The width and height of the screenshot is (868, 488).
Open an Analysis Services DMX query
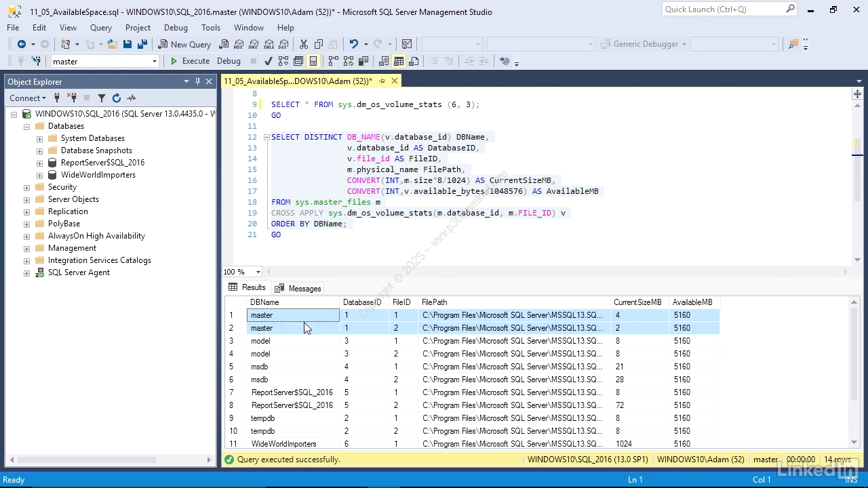coord(254,44)
